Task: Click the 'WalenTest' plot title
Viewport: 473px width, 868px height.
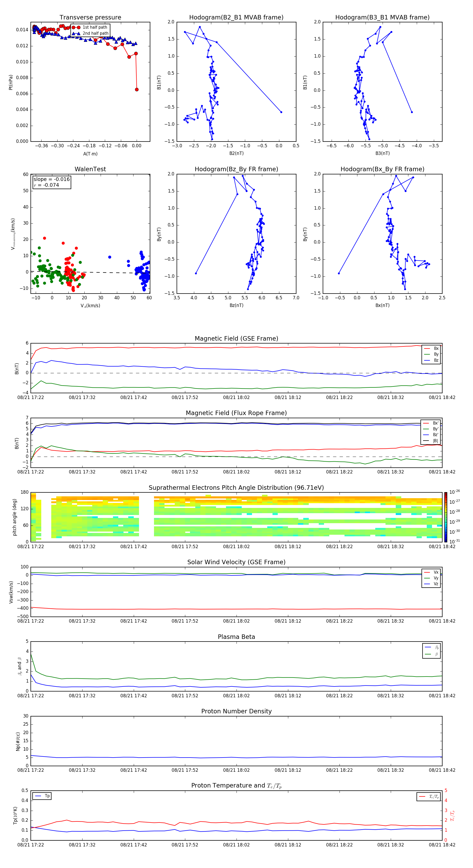Action: [x=90, y=169]
